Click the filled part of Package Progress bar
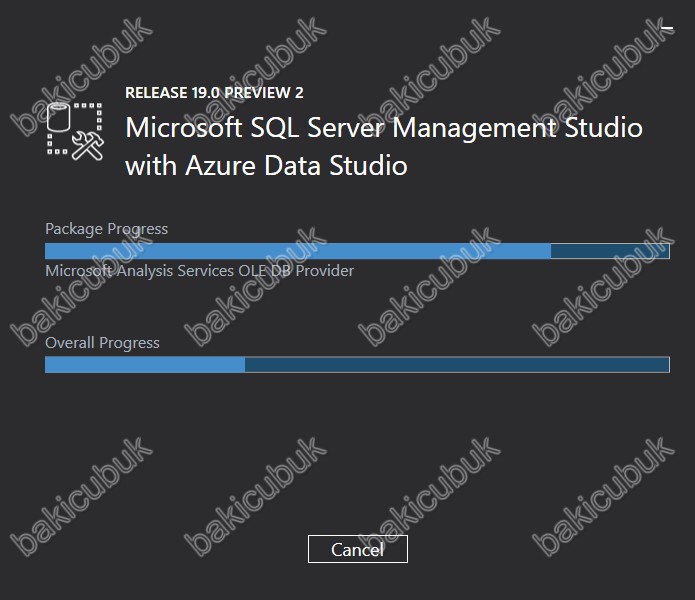695x600 pixels. pyautogui.click(x=298, y=251)
